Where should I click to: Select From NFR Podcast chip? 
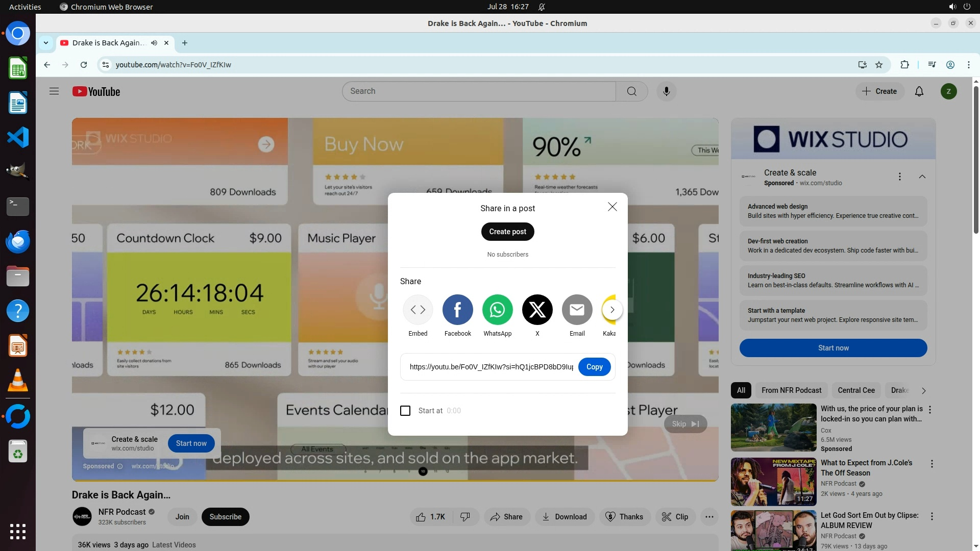coord(791,390)
